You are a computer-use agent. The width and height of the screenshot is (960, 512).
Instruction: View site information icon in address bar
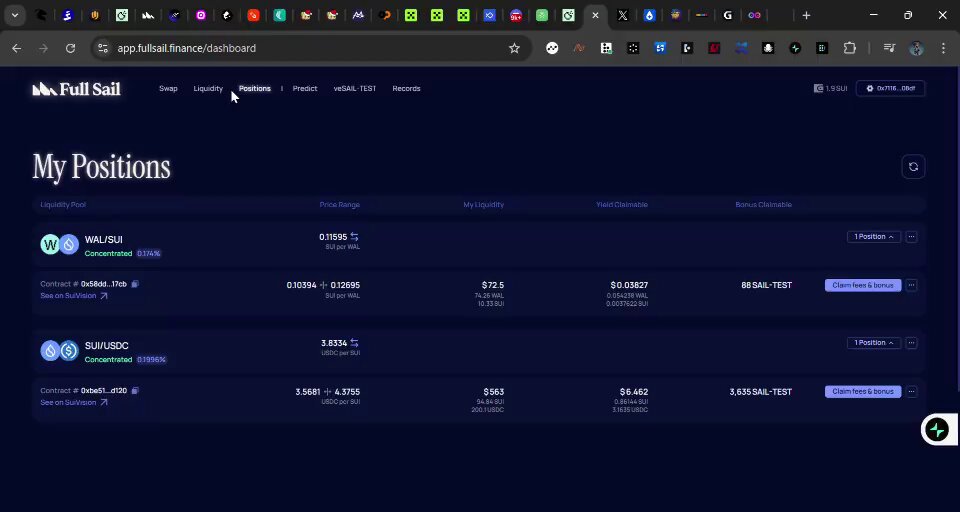click(103, 48)
